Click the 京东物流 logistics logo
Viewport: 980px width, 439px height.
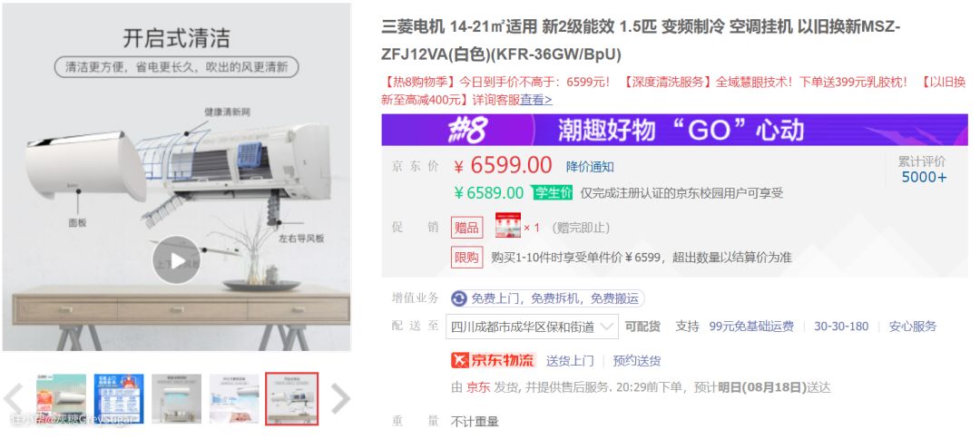[494, 360]
